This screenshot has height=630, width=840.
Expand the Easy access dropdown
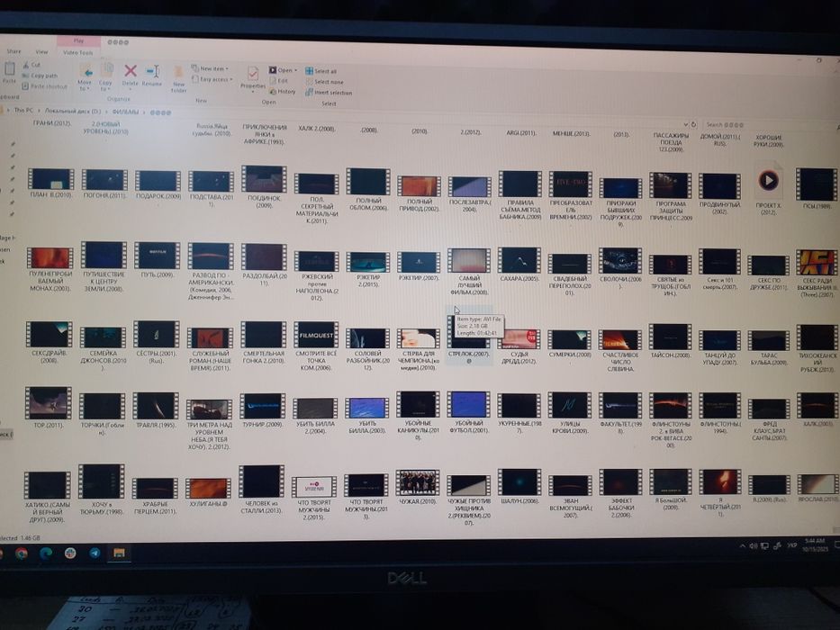[x=212, y=79]
